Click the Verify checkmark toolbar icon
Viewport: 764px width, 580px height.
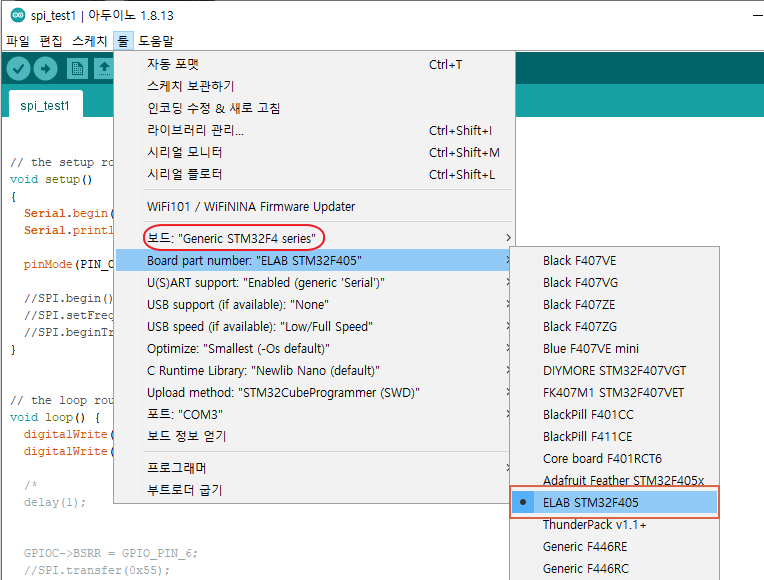(x=19, y=69)
